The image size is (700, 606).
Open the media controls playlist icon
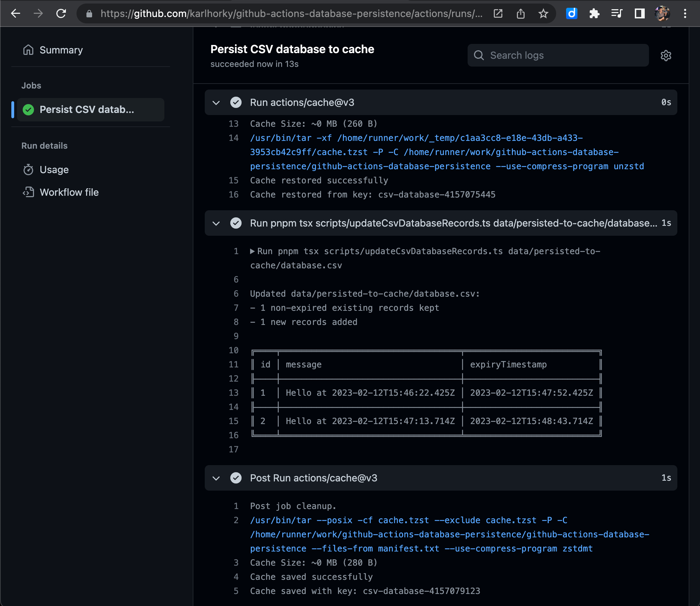tap(617, 14)
